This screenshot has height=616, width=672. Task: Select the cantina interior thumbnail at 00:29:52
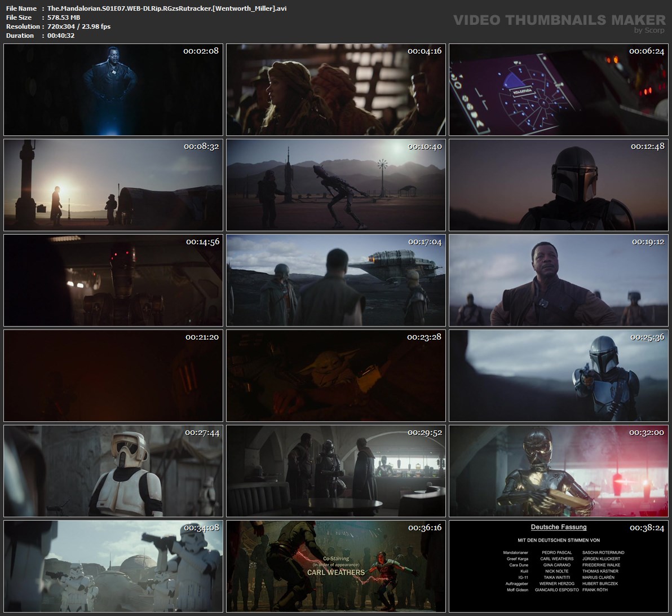336,471
